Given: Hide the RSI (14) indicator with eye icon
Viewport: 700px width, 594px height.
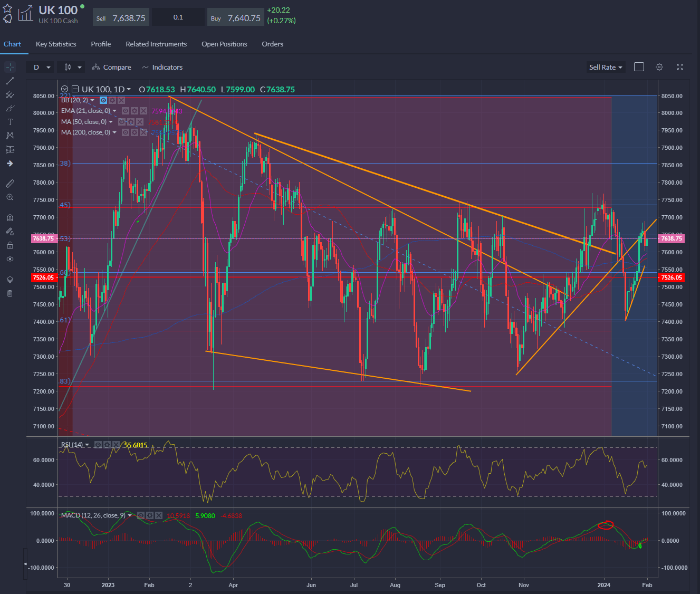Looking at the screenshot, I should pyautogui.click(x=98, y=445).
